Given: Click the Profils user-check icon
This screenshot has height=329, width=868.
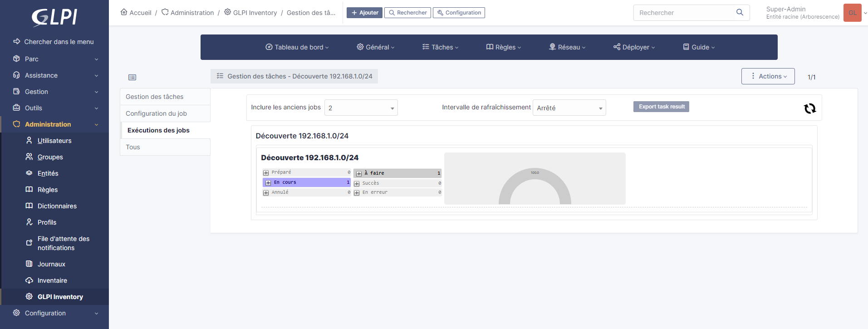Looking at the screenshot, I should (29, 222).
